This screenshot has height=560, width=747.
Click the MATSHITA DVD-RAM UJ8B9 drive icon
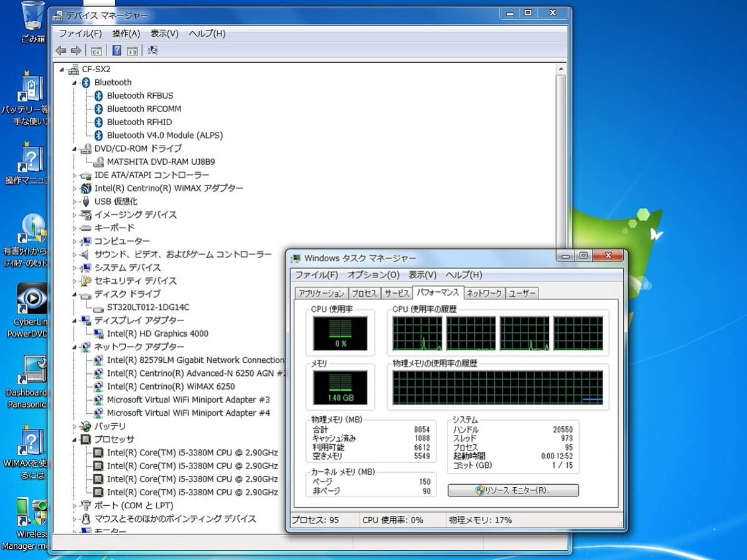pyautogui.click(x=98, y=162)
